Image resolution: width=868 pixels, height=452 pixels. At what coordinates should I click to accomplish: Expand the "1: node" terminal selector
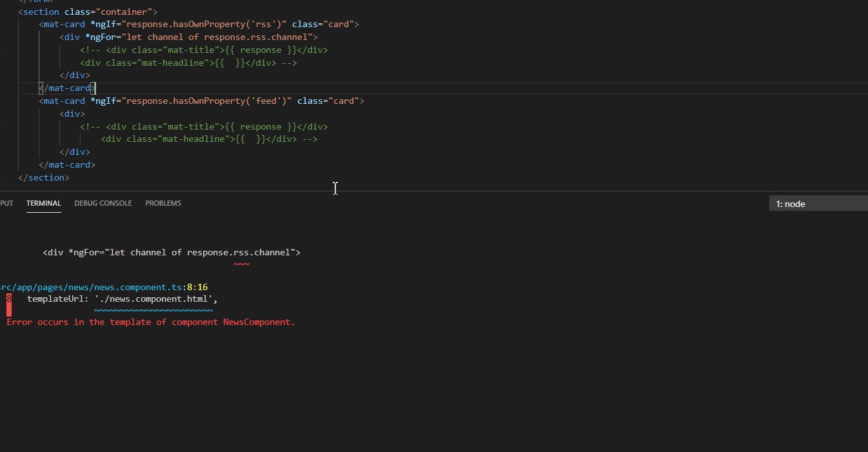tap(818, 204)
